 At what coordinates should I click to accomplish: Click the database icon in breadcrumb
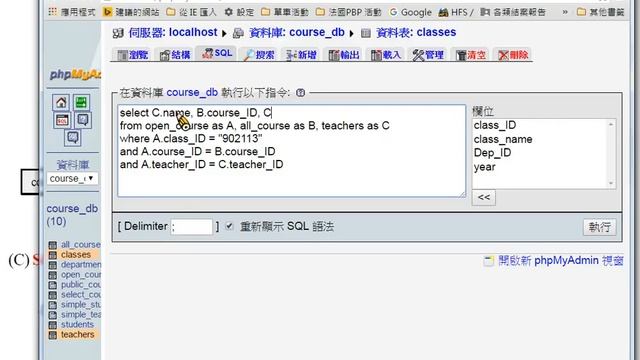[238, 33]
